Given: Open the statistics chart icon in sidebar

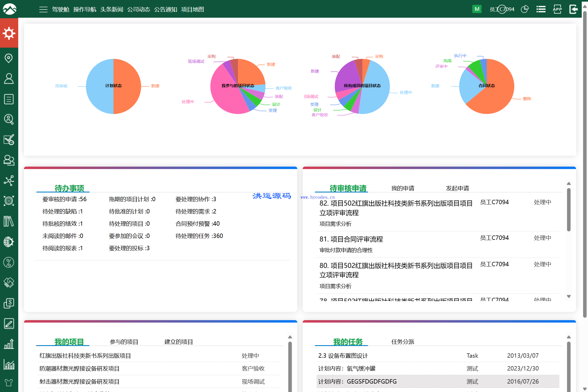Looking at the screenshot, I should tap(9, 364).
